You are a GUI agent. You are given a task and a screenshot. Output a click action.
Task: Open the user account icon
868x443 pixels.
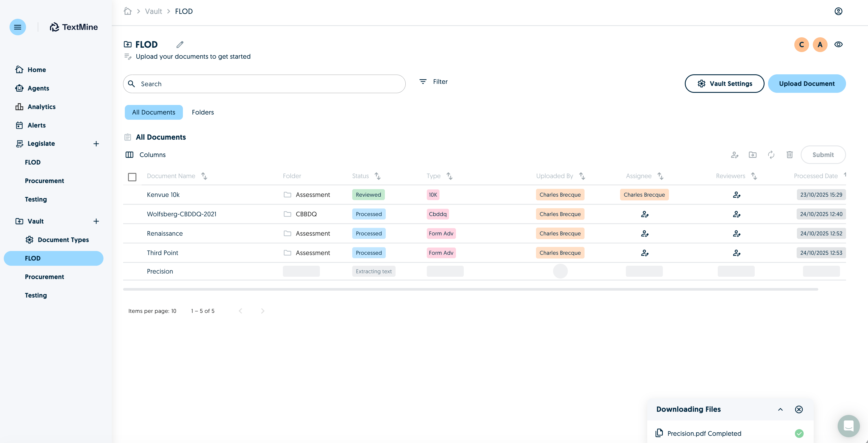point(838,11)
